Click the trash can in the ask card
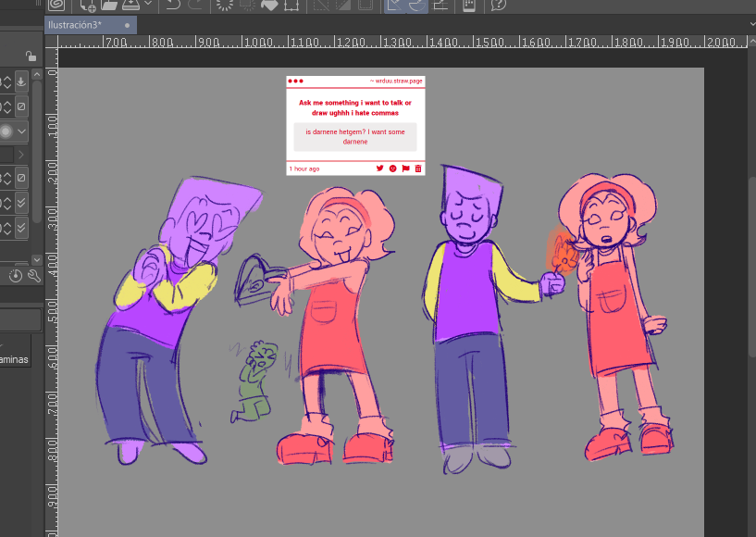 (418, 169)
